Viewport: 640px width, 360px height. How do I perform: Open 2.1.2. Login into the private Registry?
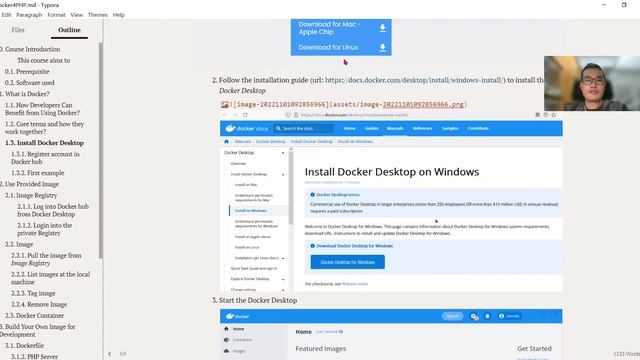tap(44, 229)
